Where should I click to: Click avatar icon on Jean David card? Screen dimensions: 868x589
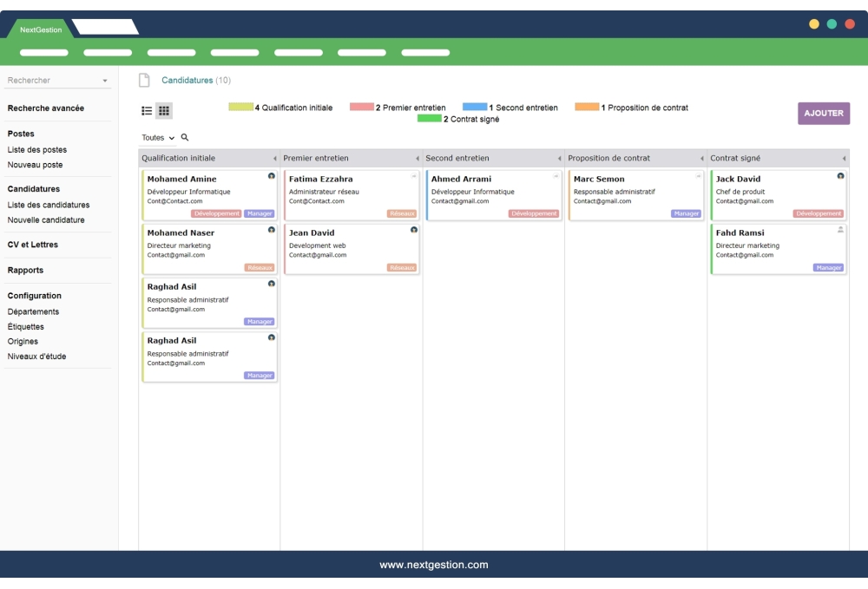[x=414, y=230]
